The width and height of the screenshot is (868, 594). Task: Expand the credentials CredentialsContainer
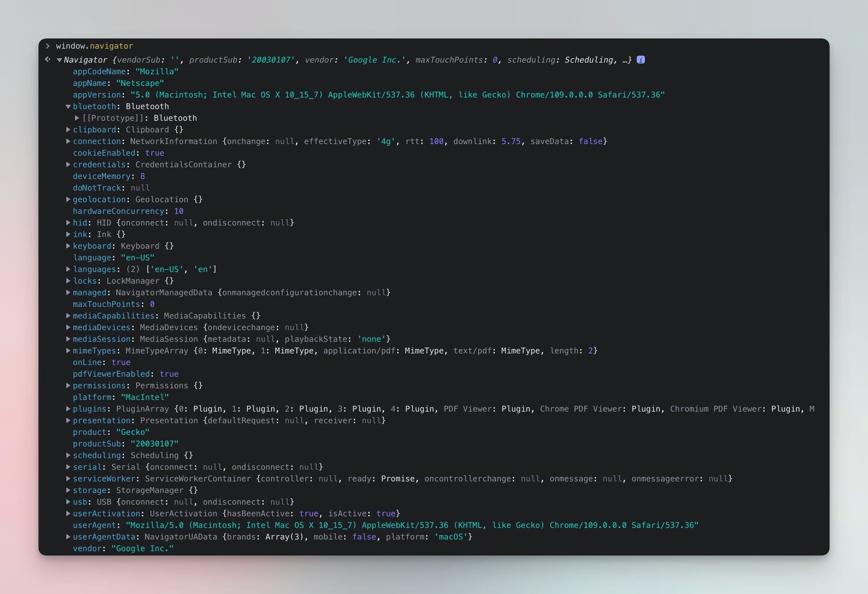tap(68, 164)
